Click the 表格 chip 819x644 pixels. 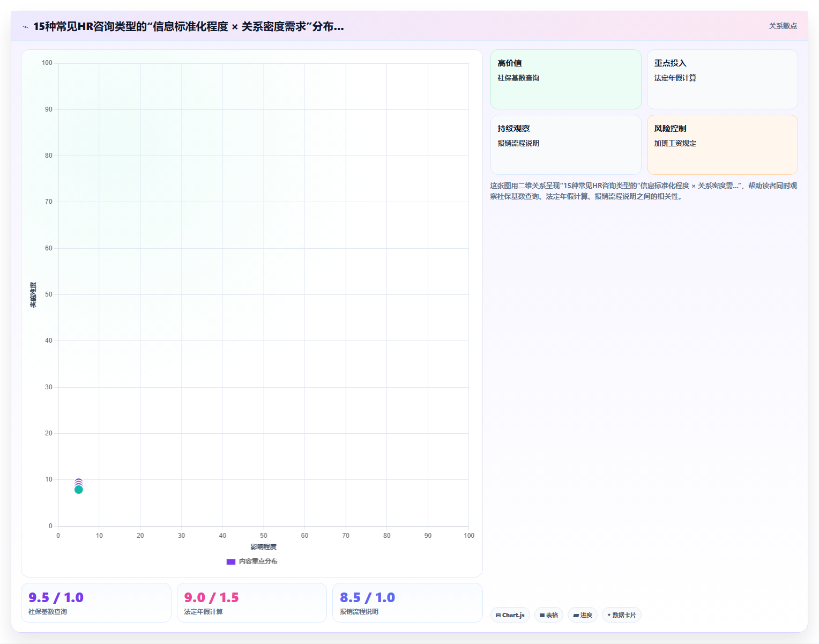[x=549, y=615]
